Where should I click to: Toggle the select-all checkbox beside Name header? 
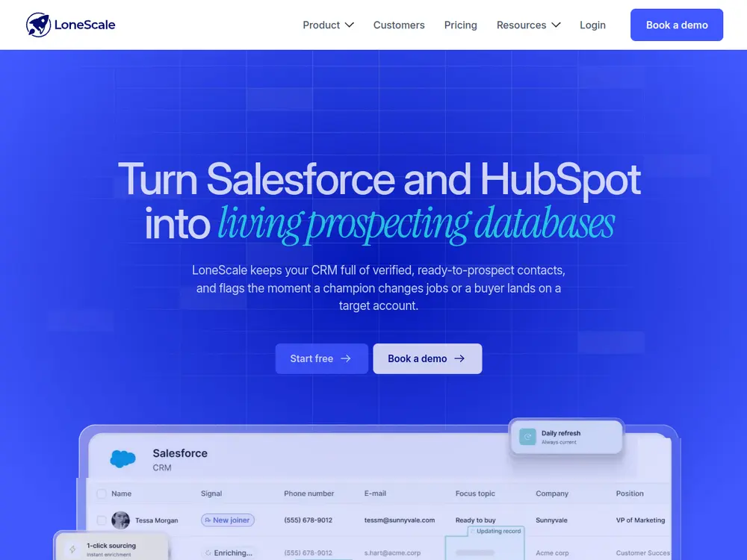tap(102, 494)
